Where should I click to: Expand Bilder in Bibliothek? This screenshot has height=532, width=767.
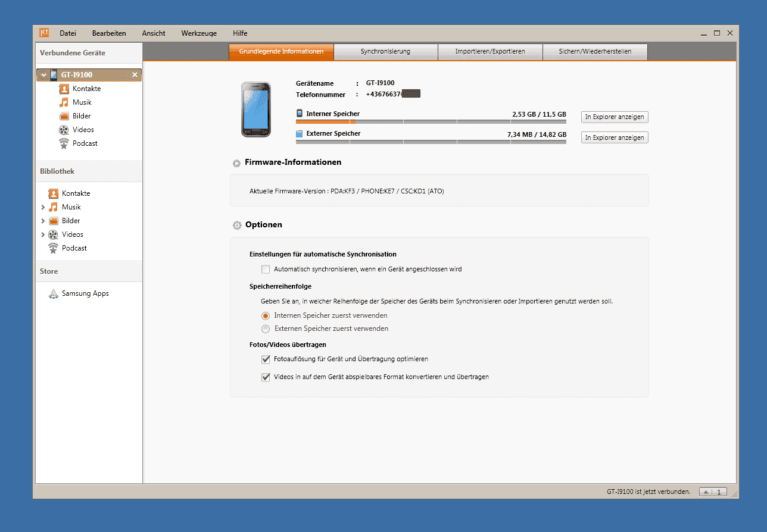pos(43,221)
